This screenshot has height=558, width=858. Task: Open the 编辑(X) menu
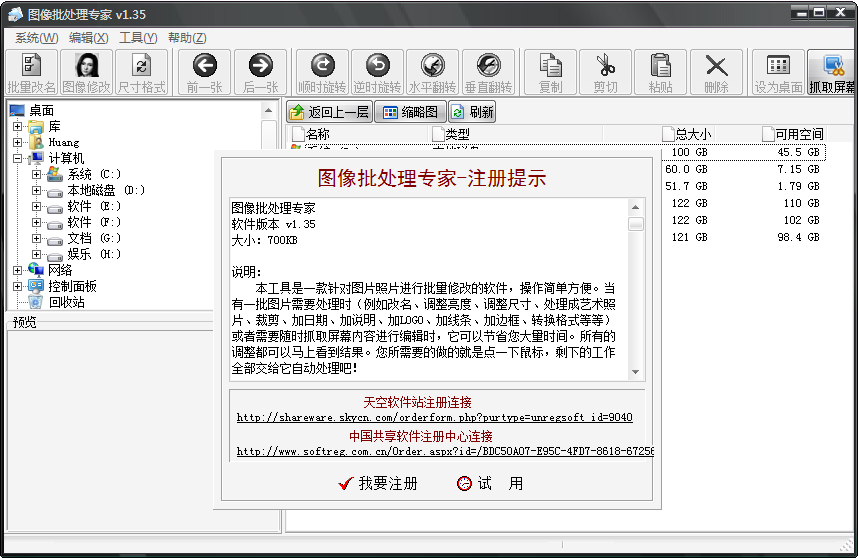(89, 38)
